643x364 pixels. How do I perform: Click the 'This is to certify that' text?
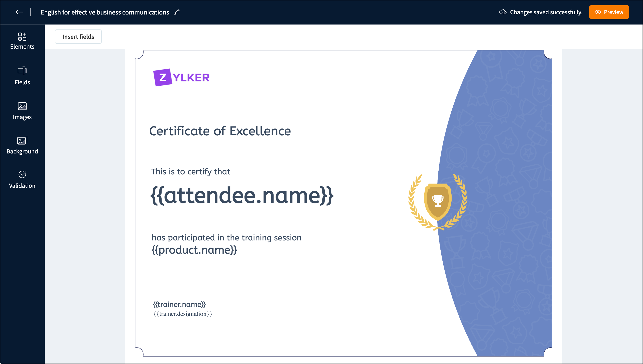191,172
